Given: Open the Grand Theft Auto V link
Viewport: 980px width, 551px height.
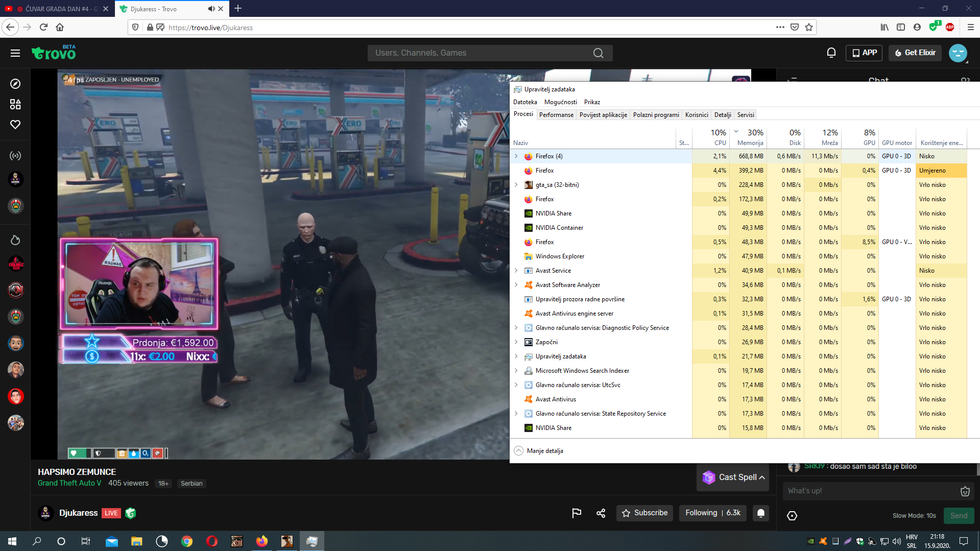Looking at the screenshot, I should click(69, 483).
